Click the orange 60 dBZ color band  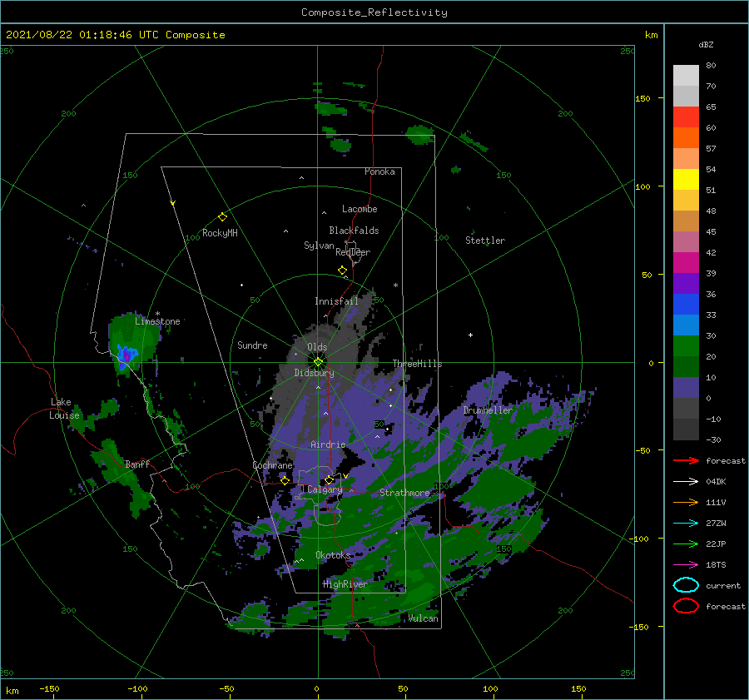pyautogui.click(x=686, y=137)
